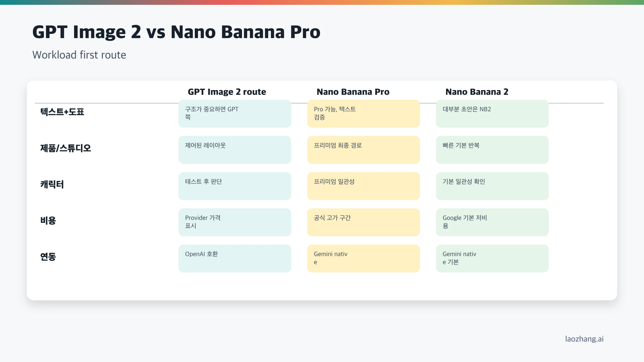Click the '연동' row label
The height and width of the screenshot is (362, 644).
[48, 257]
